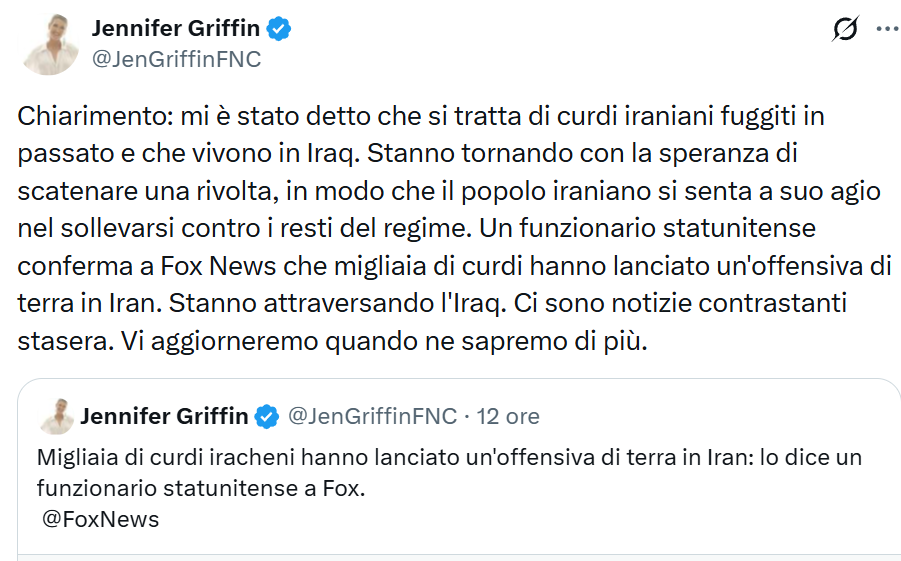Open Grok explanation for this post
This screenshot has width=901, height=561.
point(845,30)
